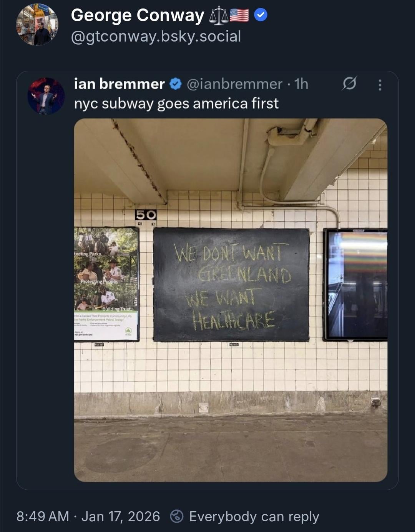Open Ian Bremmer's profile picture
415x532 pixels.
[x=46, y=96]
